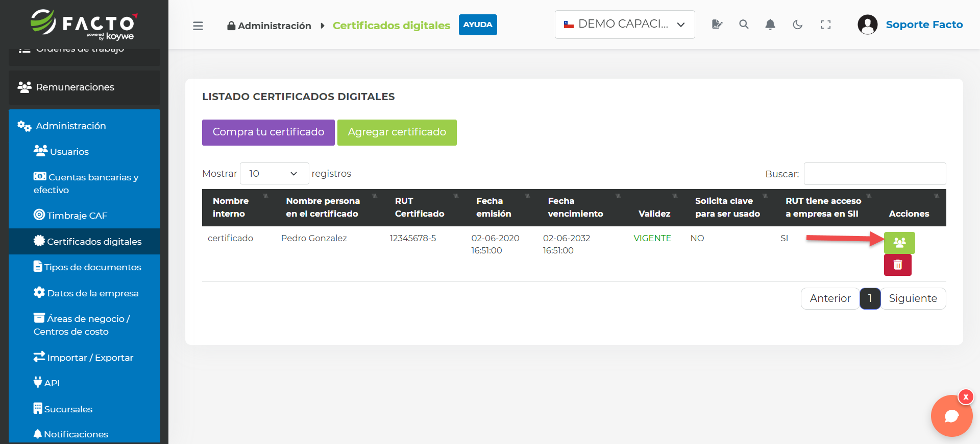Expand the Remuneraciones sidebar section
The height and width of the screenshot is (444, 980).
[x=84, y=87]
